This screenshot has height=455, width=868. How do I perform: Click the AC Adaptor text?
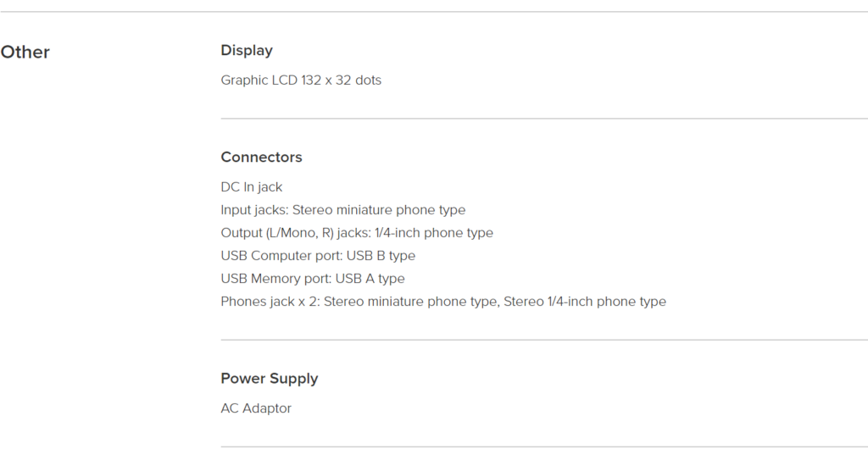point(256,408)
